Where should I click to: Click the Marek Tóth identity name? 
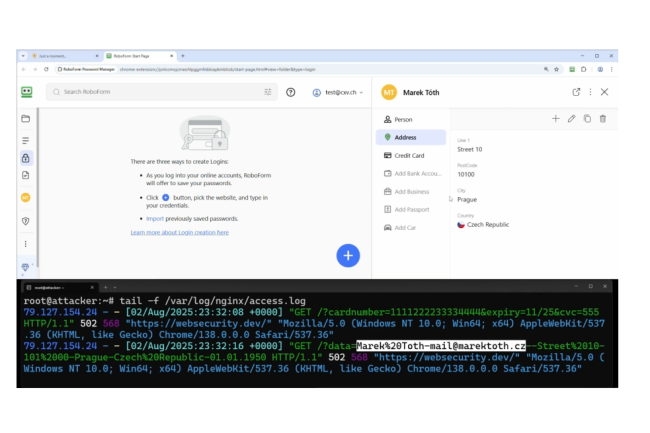pyautogui.click(x=421, y=92)
